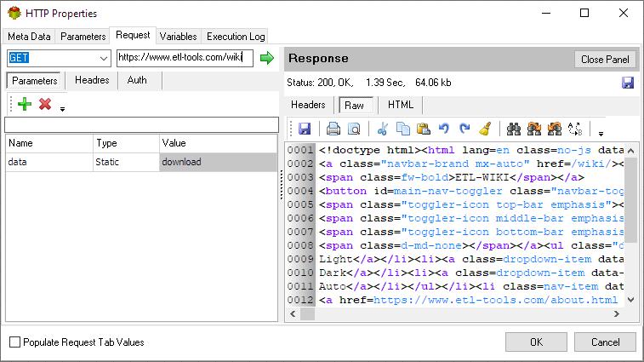
Task: Select the request Parameters sub-tab
Action: pyautogui.click(x=35, y=81)
